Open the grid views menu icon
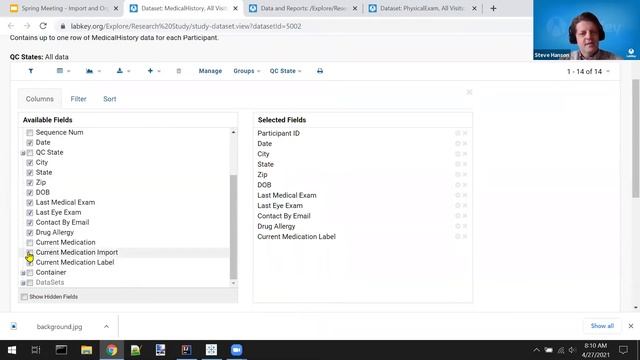Image resolution: width=640 pixels, height=360 pixels. coord(63,71)
